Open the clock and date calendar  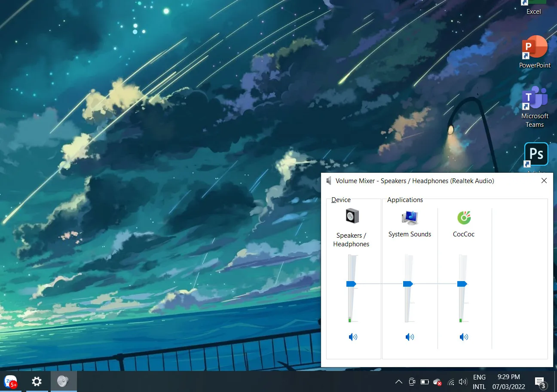click(508, 382)
